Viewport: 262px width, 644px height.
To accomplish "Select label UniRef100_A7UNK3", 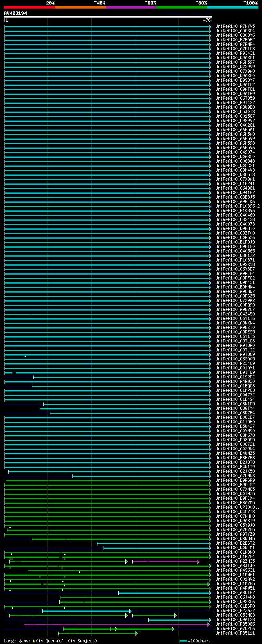I will tap(235, 476).
